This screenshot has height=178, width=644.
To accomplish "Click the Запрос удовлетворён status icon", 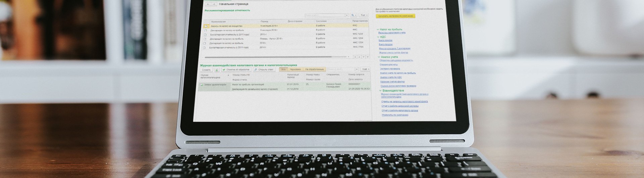I will pyautogui.click(x=202, y=85).
